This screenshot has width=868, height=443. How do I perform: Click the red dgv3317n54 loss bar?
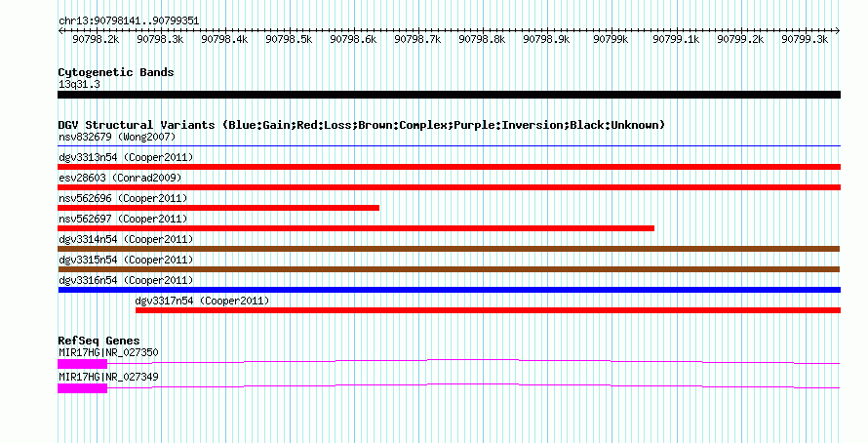coord(489,310)
